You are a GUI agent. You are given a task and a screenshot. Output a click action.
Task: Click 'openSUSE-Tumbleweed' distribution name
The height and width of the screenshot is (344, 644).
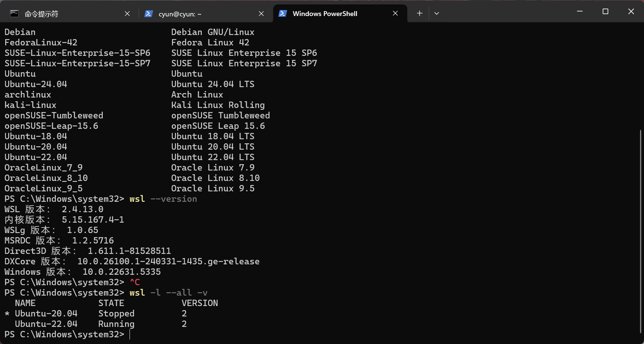pos(54,115)
